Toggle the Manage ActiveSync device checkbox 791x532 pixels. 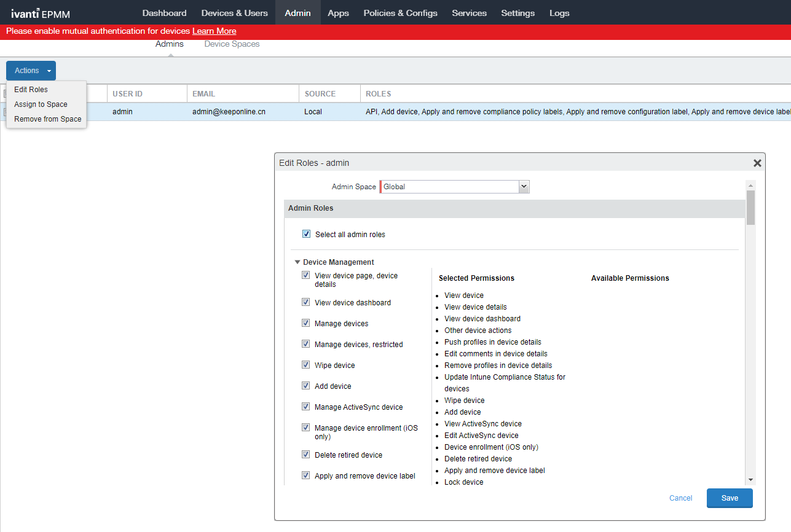tap(305, 407)
